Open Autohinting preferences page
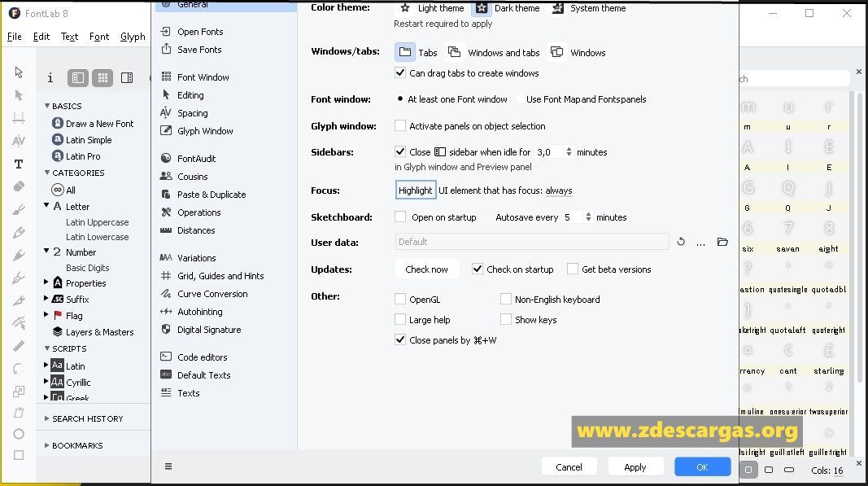 200,312
